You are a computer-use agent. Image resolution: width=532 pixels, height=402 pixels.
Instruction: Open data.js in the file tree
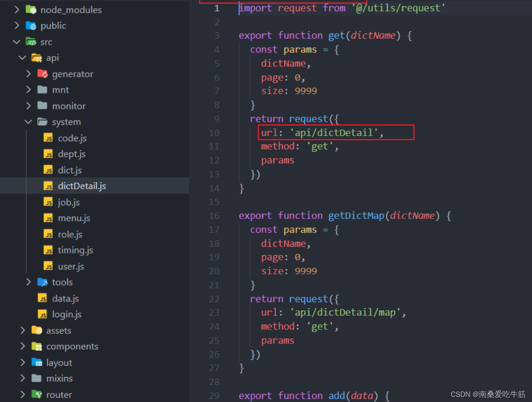66,299
